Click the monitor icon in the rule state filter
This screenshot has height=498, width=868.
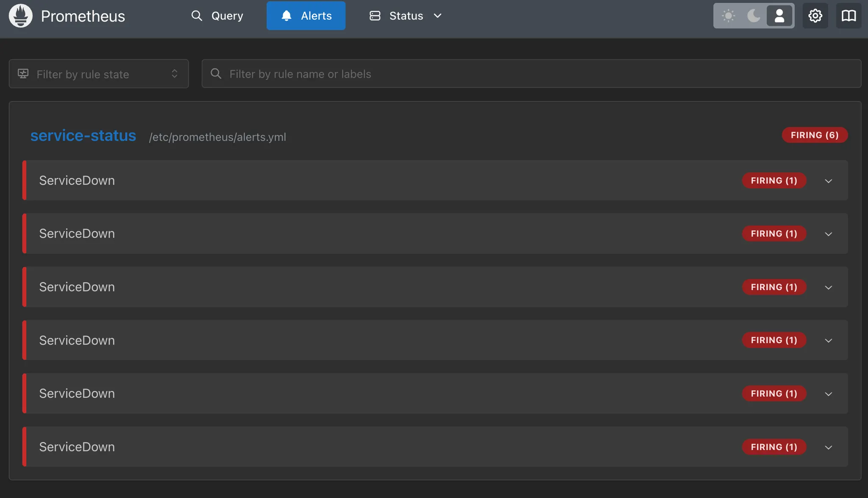[23, 74]
